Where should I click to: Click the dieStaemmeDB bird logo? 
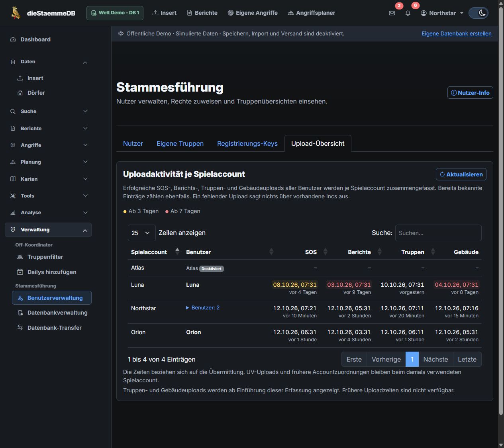[16, 13]
